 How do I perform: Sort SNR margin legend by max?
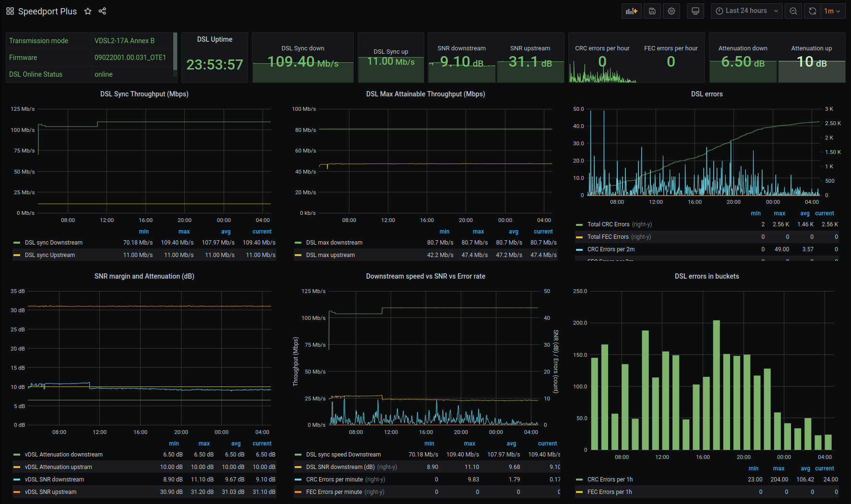click(x=204, y=444)
